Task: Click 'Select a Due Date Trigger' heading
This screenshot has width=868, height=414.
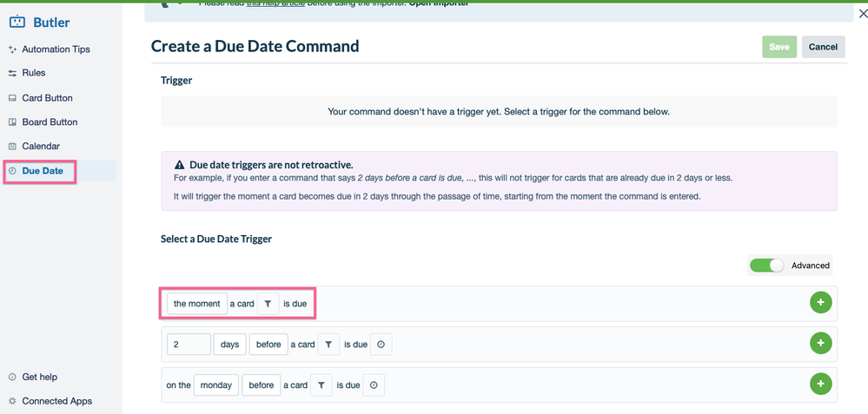Action: pos(216,240)
